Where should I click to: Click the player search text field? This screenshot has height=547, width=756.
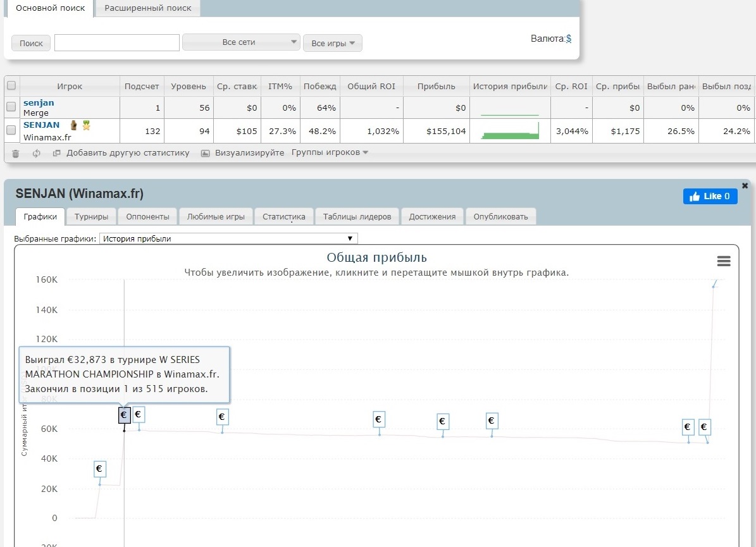click(x=117, y=42)
